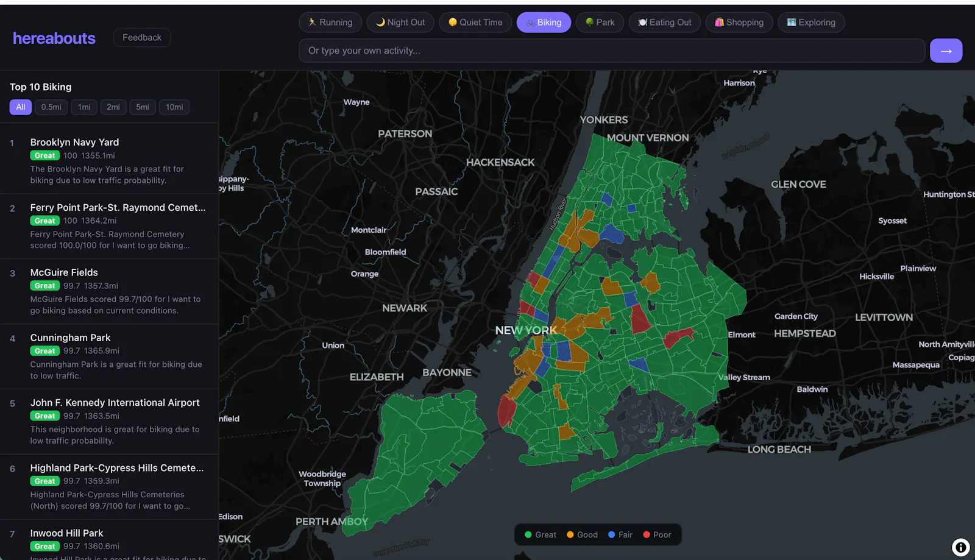This screenshot has height=560, width=975.
Task: Choose the All distance filter
Action: click(x=21, y=107)
